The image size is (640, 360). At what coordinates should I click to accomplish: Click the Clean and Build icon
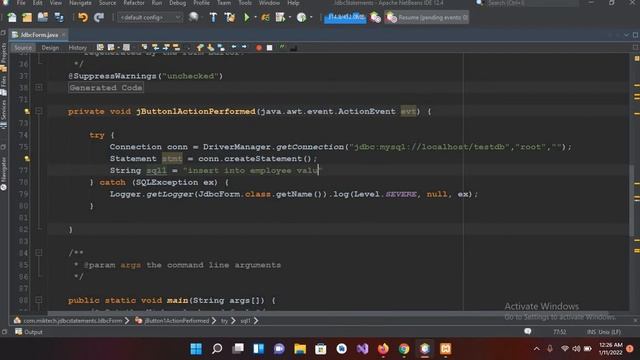point(230,17)
